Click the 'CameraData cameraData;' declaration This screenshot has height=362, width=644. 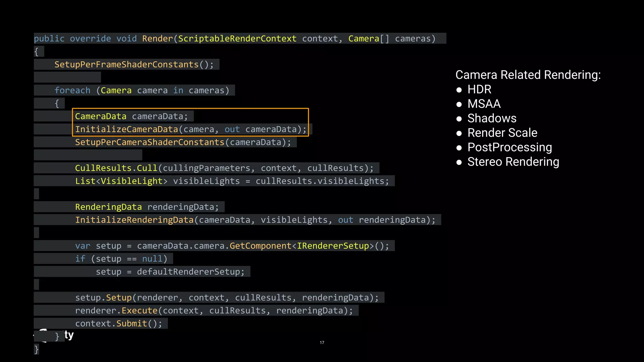pyautogui.click(x=131, y=116)
